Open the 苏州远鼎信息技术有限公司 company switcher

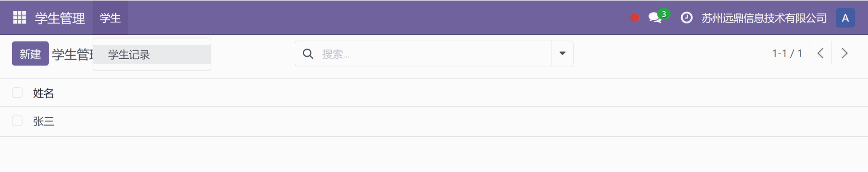[764, 18]
